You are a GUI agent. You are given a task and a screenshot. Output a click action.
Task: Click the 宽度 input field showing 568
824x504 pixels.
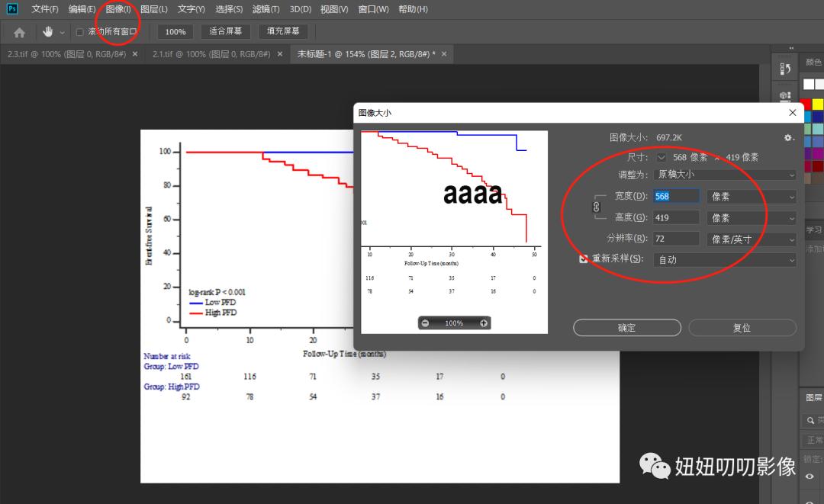676,196
